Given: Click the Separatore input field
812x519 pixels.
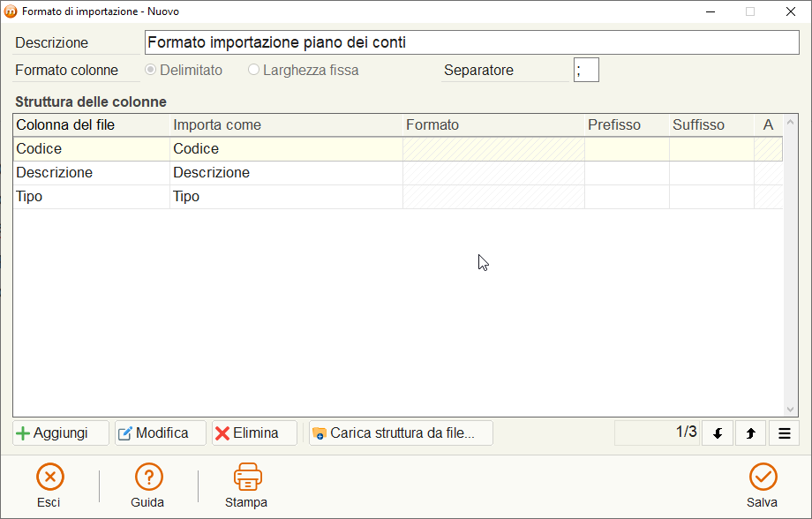Looking at the screenshot, I should point(586,70).
